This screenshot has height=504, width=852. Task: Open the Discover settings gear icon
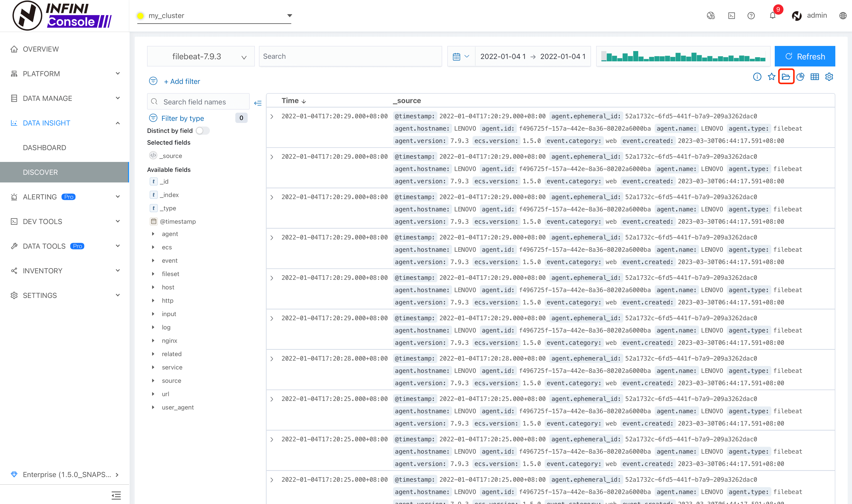click(x=829, y=77)
